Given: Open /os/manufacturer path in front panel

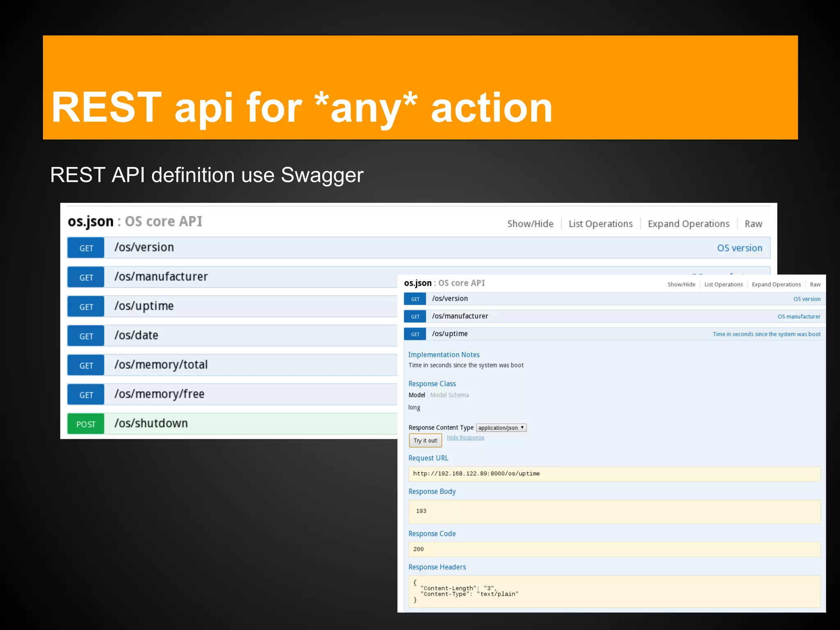Looking at the screenshot, I should coord(460,316).
